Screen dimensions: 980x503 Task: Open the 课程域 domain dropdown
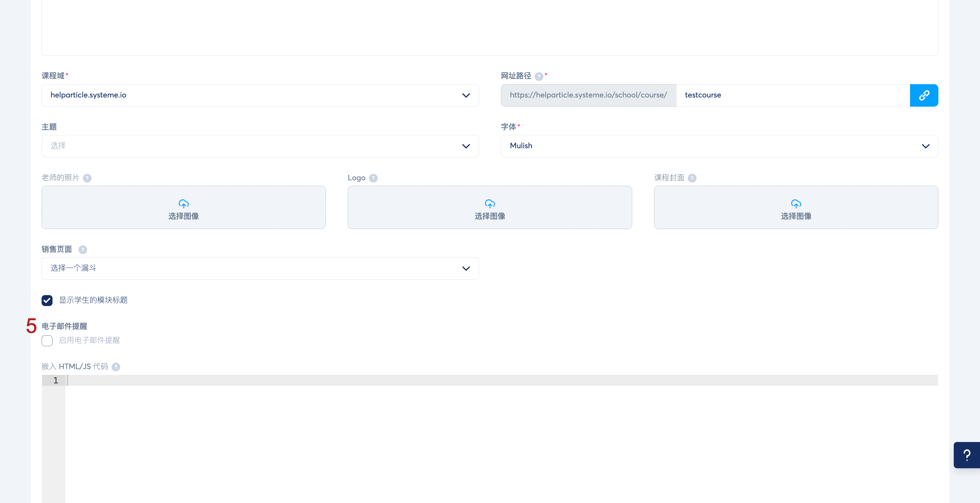260,95
